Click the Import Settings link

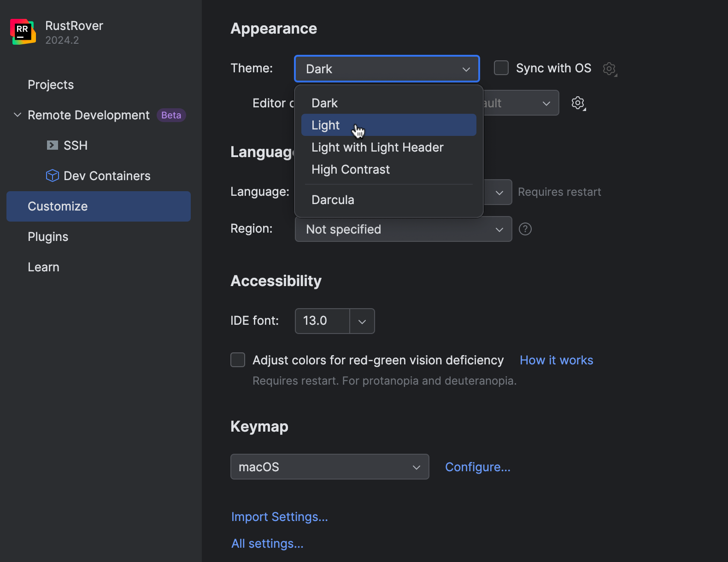pyautogui.click(x=279, y=517)
